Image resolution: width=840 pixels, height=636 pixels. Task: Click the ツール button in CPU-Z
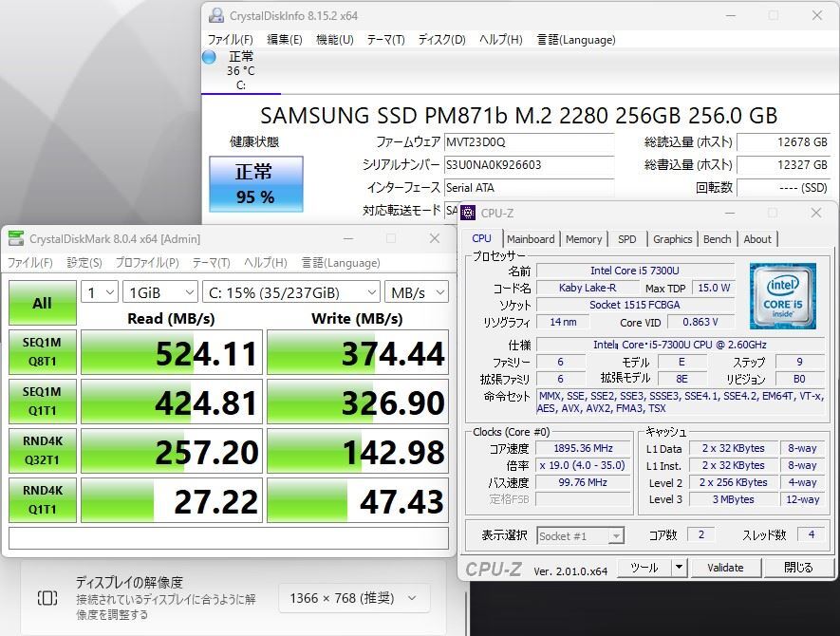click(644, 568)
